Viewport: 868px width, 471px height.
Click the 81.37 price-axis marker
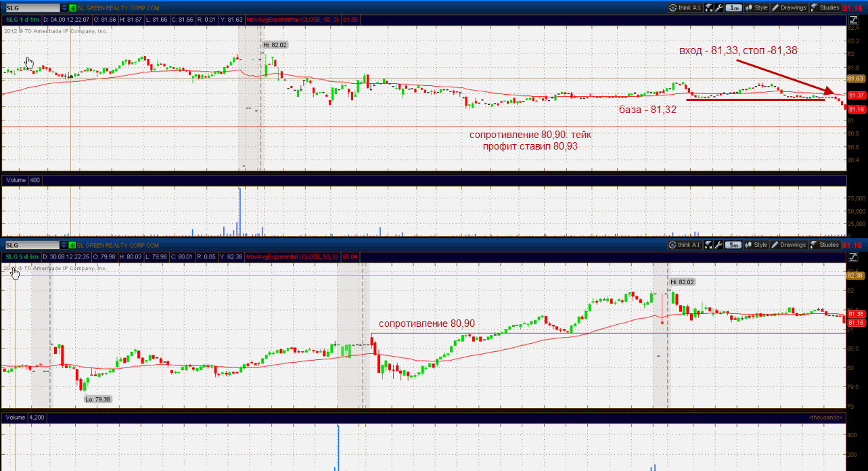click(856, 95)
